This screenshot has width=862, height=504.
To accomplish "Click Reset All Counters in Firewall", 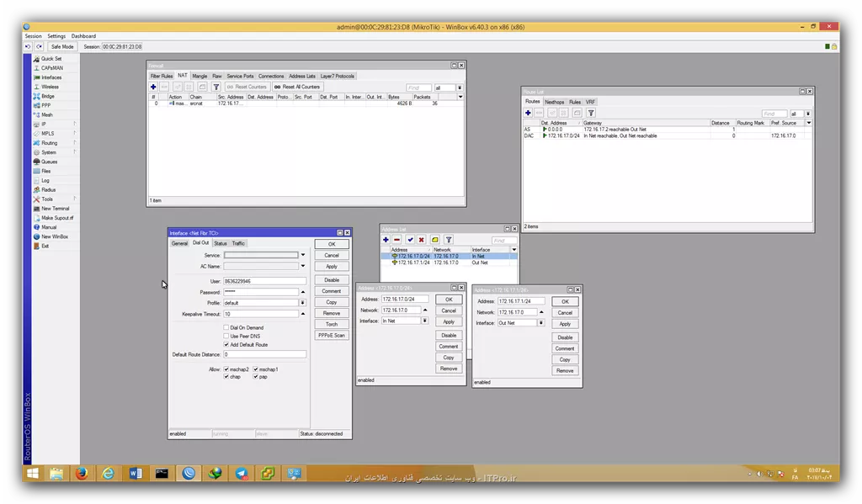I will point(297,87).
